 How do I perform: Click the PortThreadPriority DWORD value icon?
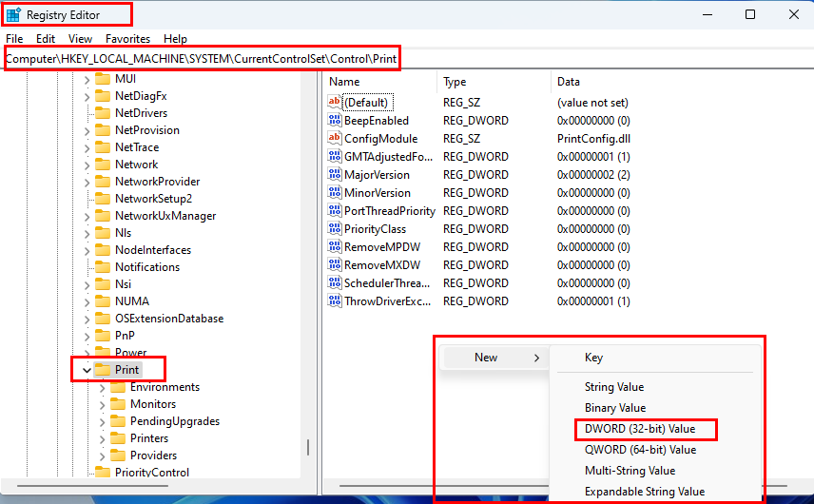click(x=335, y=211)
